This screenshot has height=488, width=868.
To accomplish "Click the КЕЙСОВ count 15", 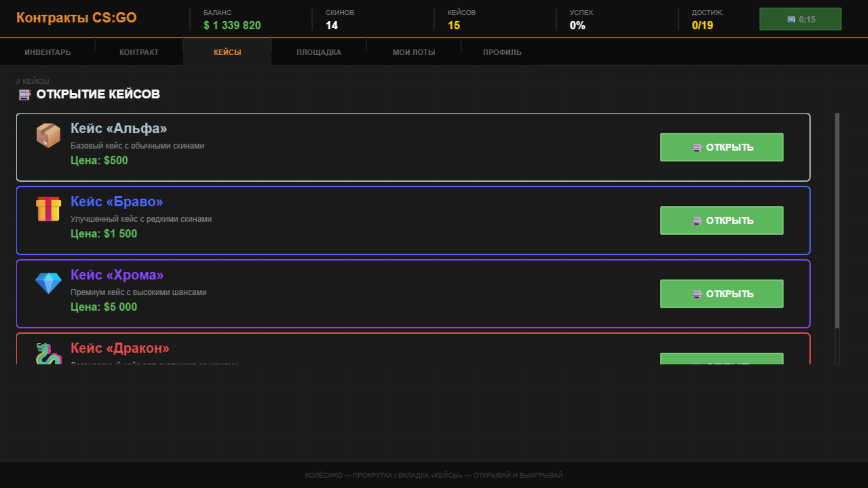I will (x=454, y=25).
